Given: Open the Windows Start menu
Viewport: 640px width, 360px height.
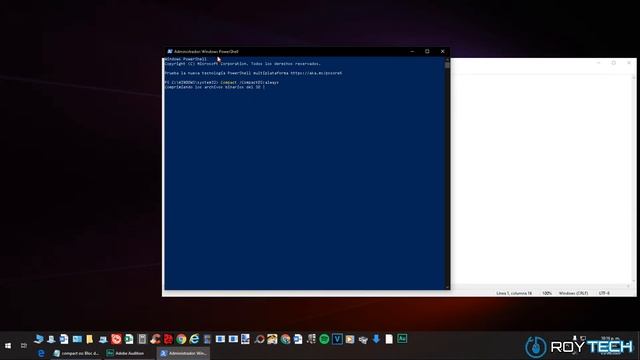Looking at the screenshot, I should 8,346.
